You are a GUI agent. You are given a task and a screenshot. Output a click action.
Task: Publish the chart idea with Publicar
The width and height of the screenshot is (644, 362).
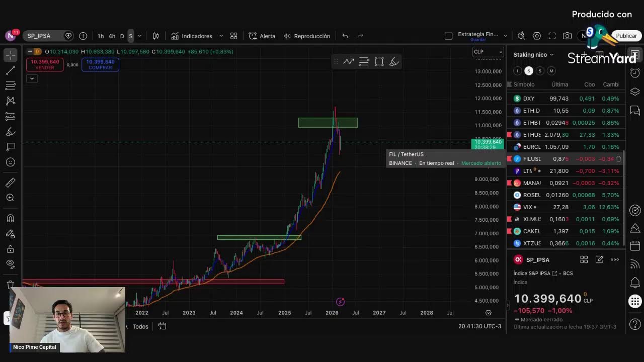click(x=626, y=36)
